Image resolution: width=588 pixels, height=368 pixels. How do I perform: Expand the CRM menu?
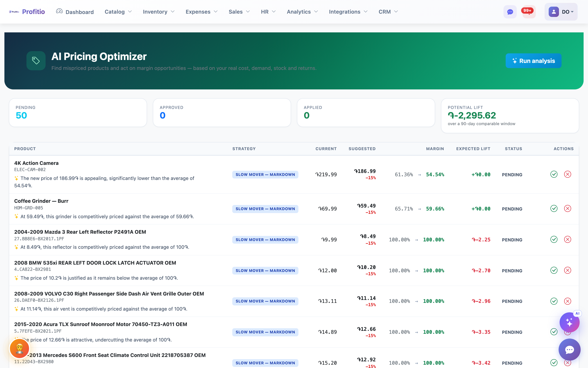(x=388, y=12)
